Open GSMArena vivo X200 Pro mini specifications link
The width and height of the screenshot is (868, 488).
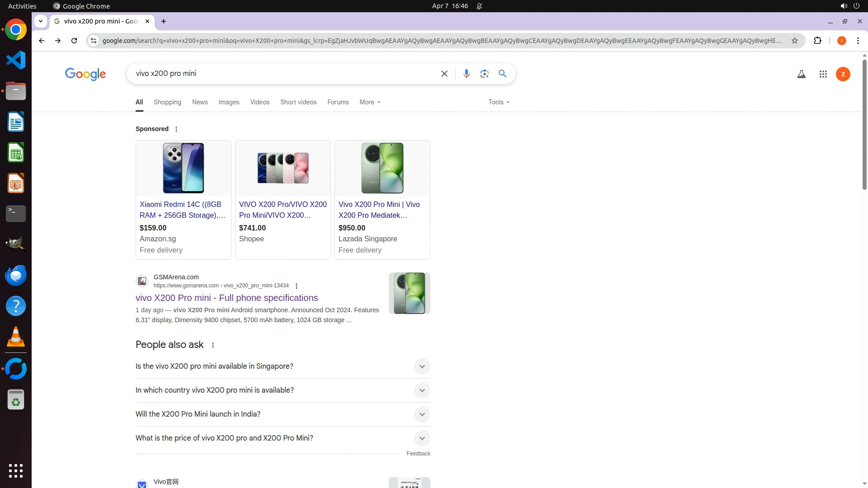coord(226,298)
